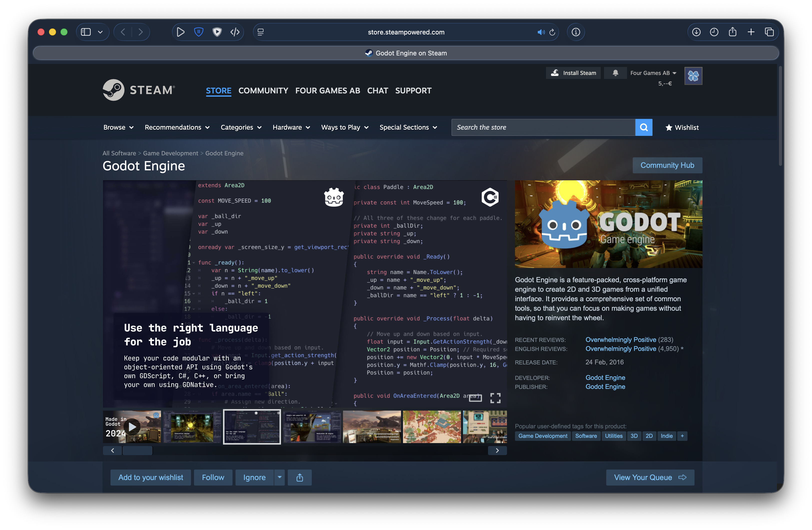Click the Steam logo
Image resolution: width=812 pixels, height=530 pixels.
pos(139,90)
